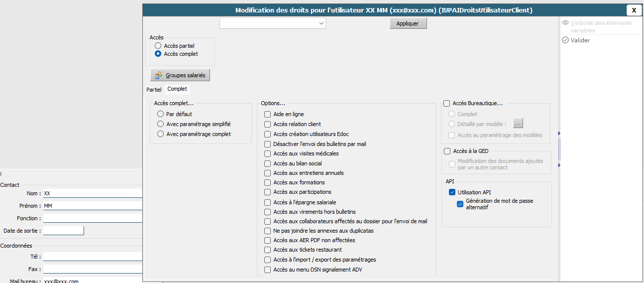Uncheck the Utilisation API checkbox
The width and height of the screenshot is (644, 283).
click(x=452, y=192)
